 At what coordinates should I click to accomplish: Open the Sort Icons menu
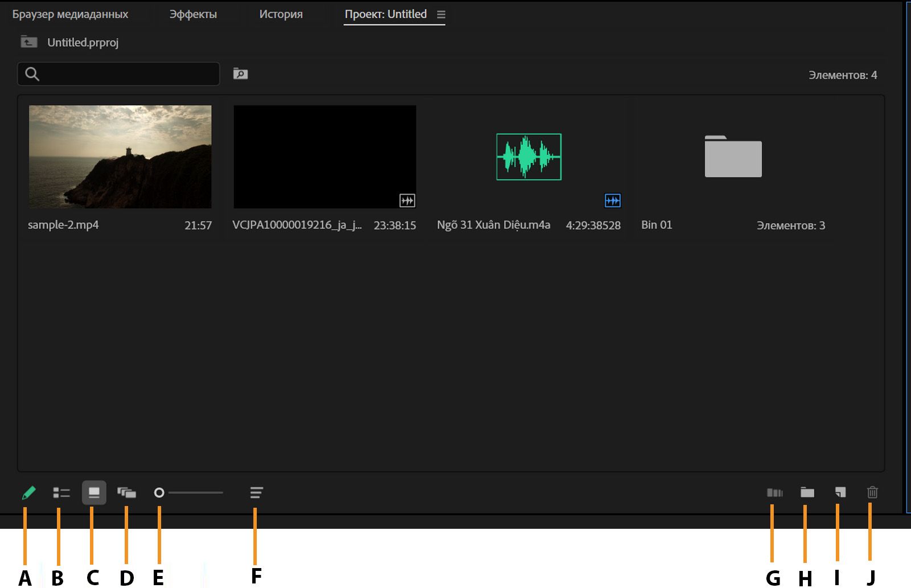(x=256, y=492)
